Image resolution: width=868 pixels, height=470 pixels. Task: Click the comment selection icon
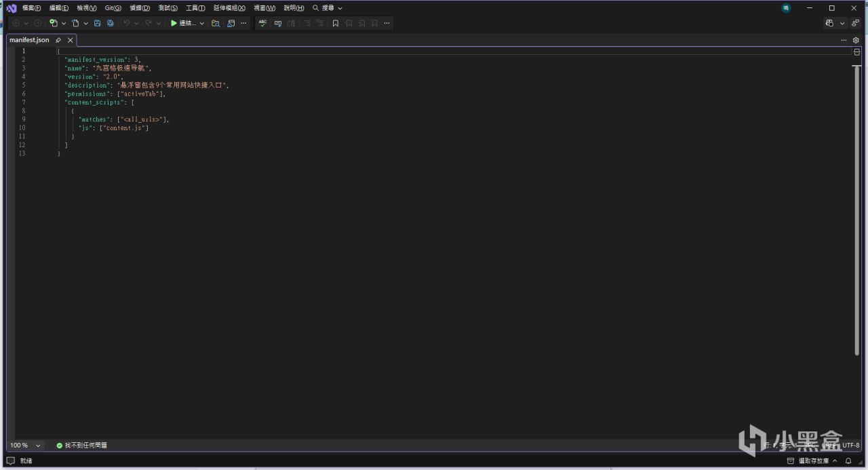point(277,23)
